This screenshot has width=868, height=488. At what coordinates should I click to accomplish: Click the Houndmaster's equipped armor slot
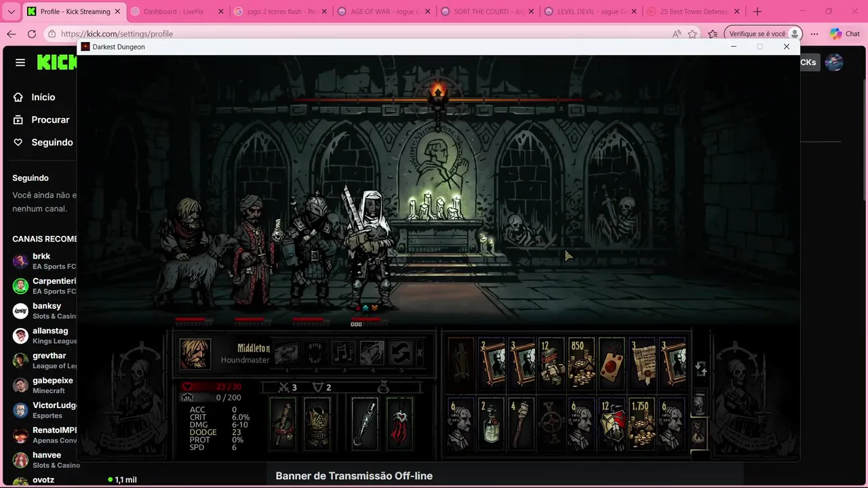pyautogui.click(x=316, y=424)
